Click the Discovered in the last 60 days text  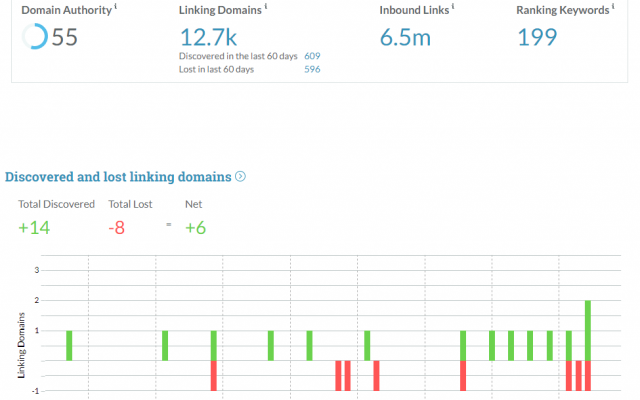click(x=238, y=56)
